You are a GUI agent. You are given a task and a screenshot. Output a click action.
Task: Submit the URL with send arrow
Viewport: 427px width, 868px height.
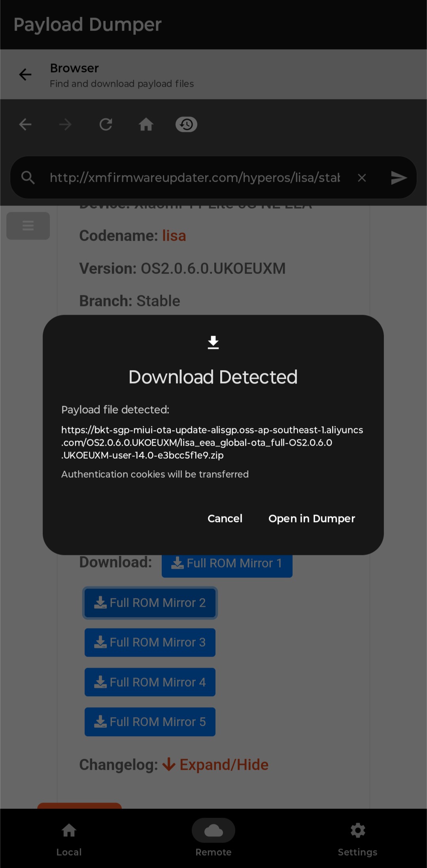tap(399, 178)
